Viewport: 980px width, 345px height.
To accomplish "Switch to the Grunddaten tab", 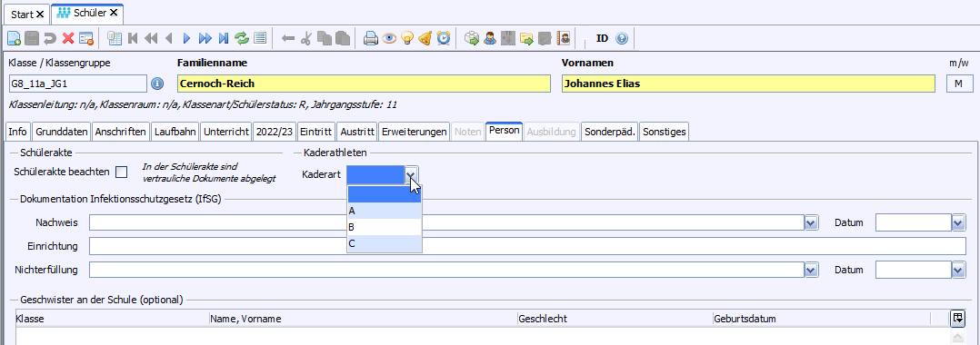I will click(61, 132).
